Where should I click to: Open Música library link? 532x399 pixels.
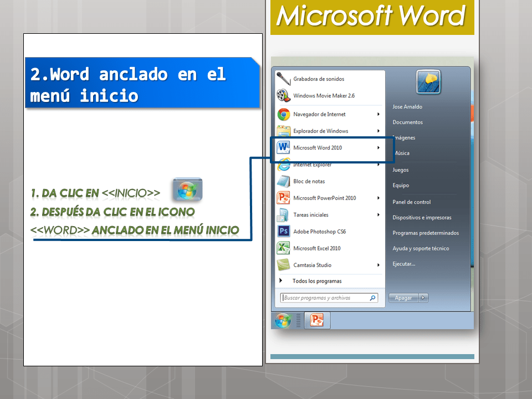click(402, 153)
